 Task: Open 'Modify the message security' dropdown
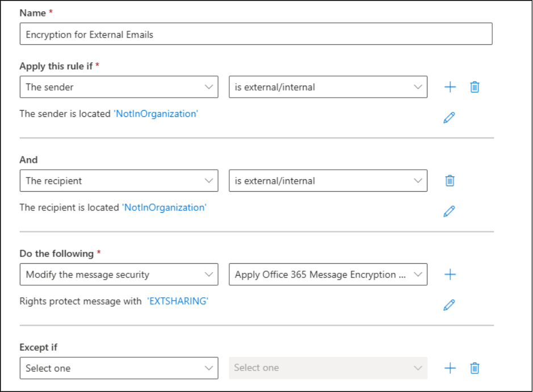(119, 275)
